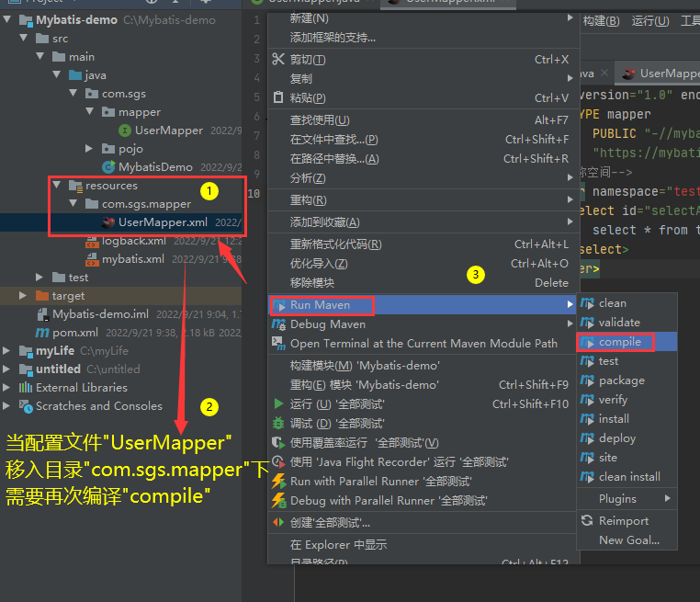Click the green Run all tests icon
Screen dimensions: 700x602
pyautogui.click(x=278, y=403)
